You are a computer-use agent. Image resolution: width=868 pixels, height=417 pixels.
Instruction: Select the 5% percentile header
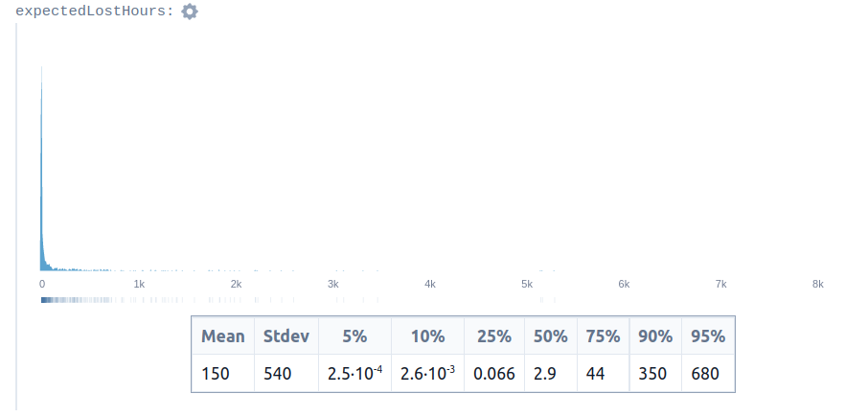pyautogui.click(x=354, y=336)
